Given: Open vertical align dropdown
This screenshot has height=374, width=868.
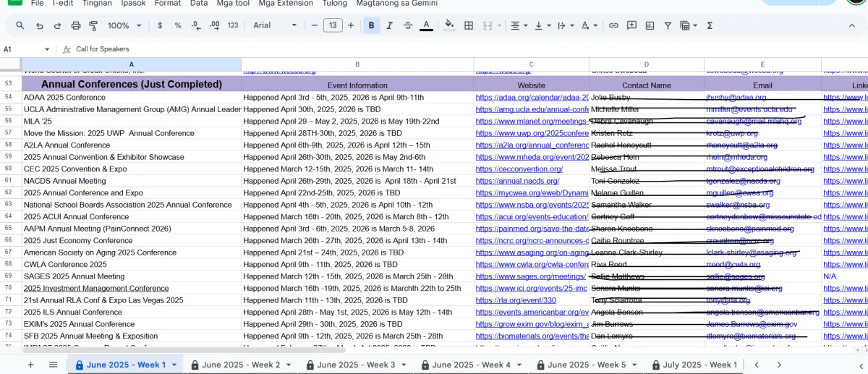Looking at the screenshot, I should click(x=541, y=25).
